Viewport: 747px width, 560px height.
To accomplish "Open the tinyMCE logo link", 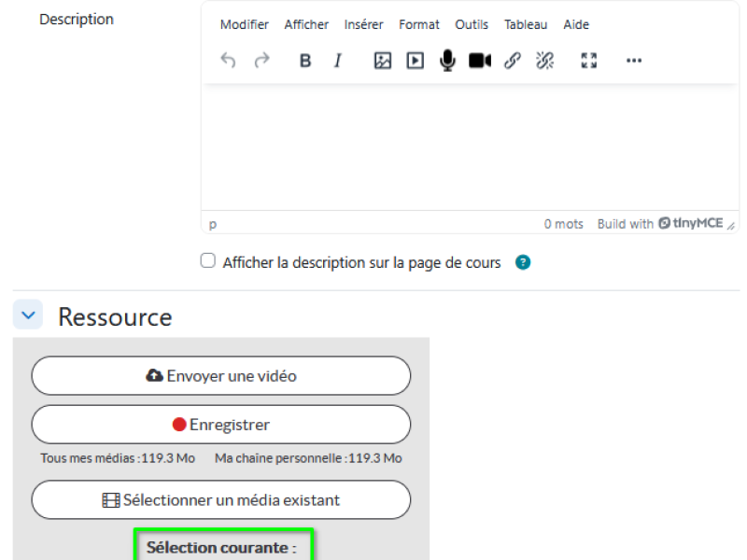I will (x=691, y=223).
